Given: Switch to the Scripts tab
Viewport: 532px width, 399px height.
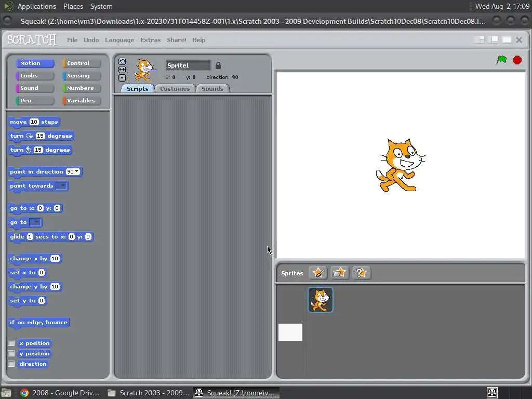Looking at the screenshot, I should tap(137, 88).
